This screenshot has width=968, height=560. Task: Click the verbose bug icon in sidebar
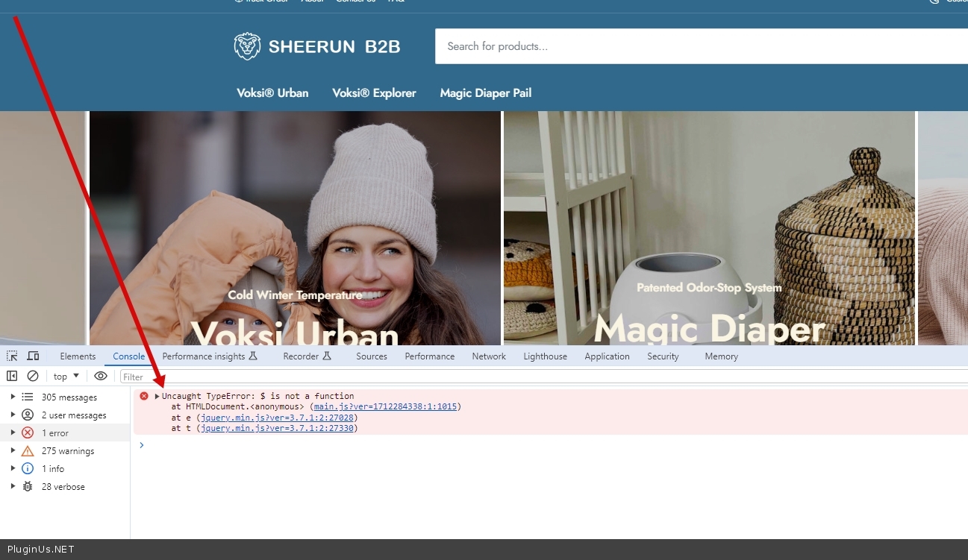click(28, 487)
